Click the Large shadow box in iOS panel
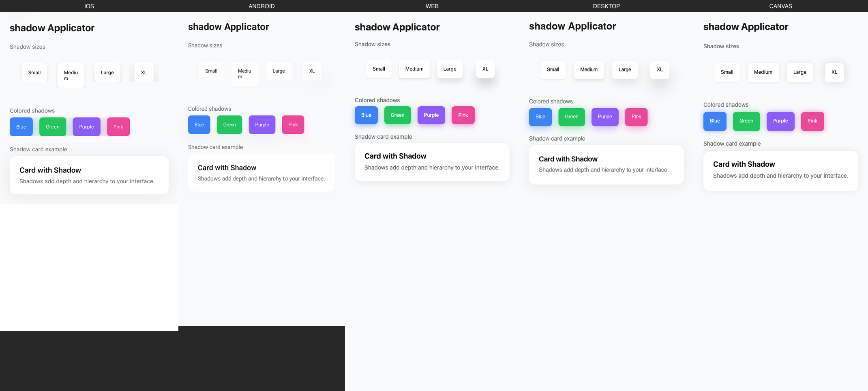868x391 pixels. point(107,73)
